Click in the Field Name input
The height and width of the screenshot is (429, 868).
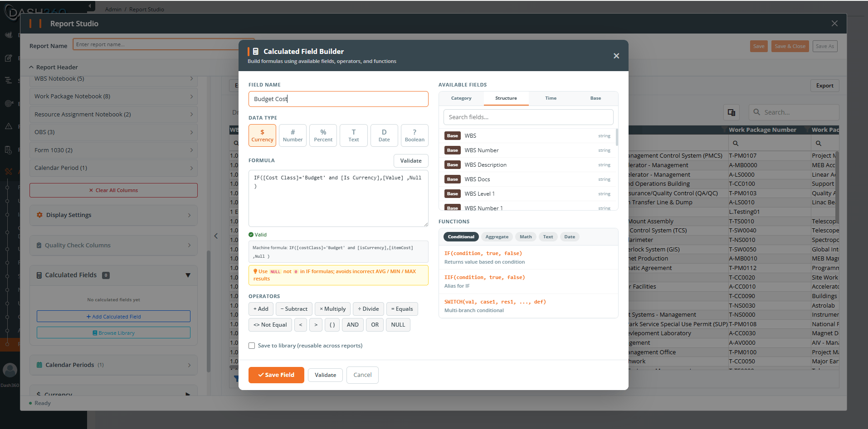pyautogui.click(x=338, y=99)
